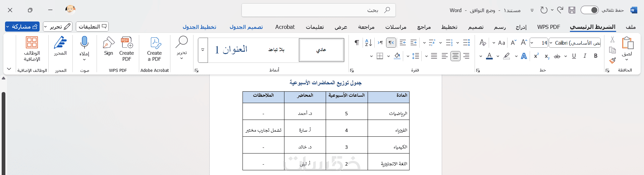The image size is (644, 175).
Task: Decrease font size with the smaller A icon
Action: (x=514, y=43)
